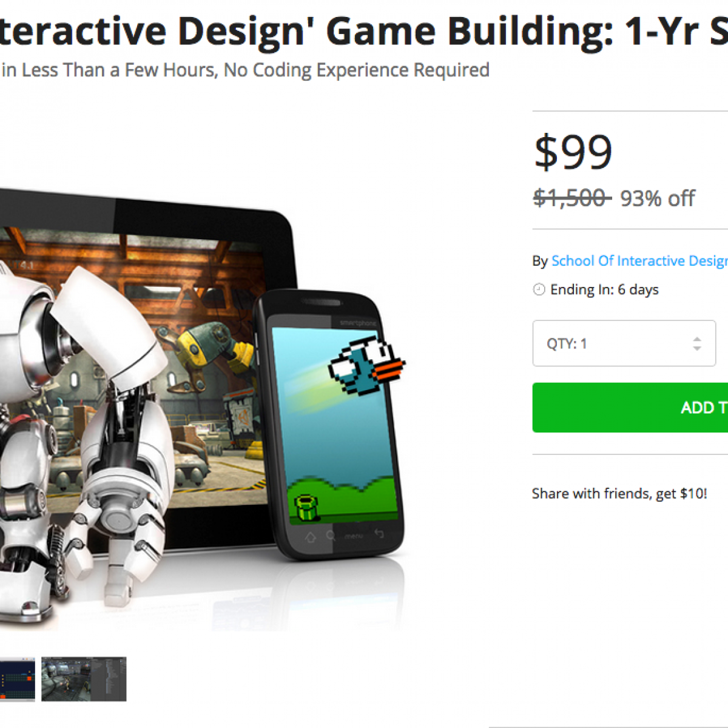728x728 pixels.
Task: Click Share with friends, get $10!
Action: coord(619,494)
